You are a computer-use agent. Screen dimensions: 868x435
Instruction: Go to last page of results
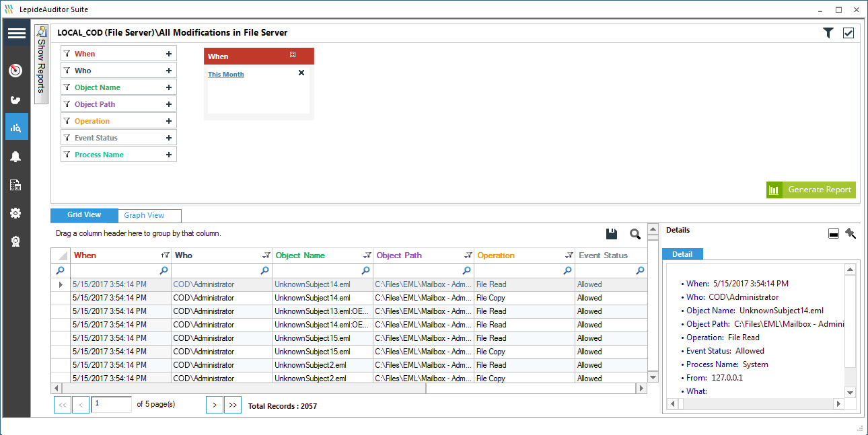click(233, 405)
